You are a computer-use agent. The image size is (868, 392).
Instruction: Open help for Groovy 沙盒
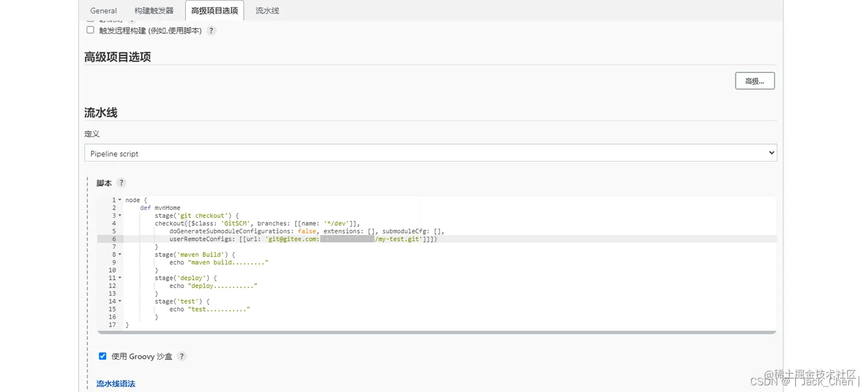[x=181, y=356]
